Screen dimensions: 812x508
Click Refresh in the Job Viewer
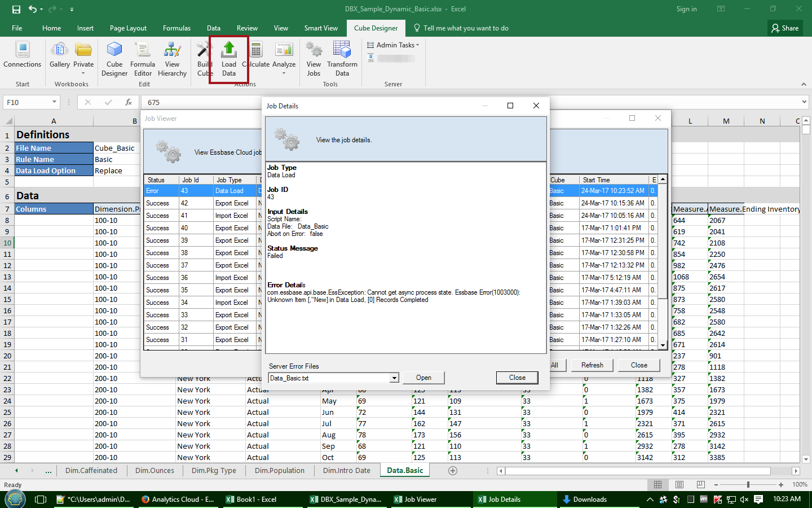[592, 365]
